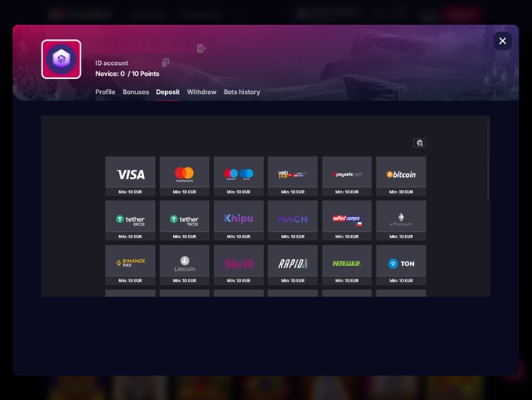Image resolution: width=532 pixels, height=400 pixels.
Task: Select Binance Pay deposit method
Action: pos(130,264)
